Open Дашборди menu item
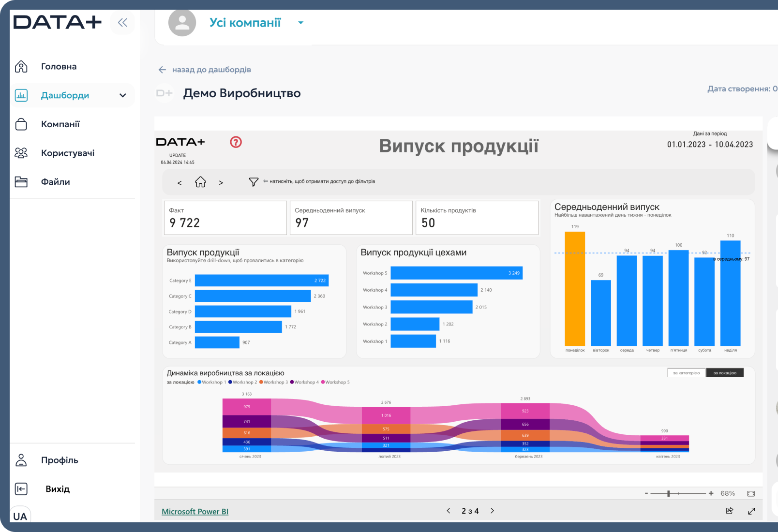The image size is (778, 532). coord(65,95)
